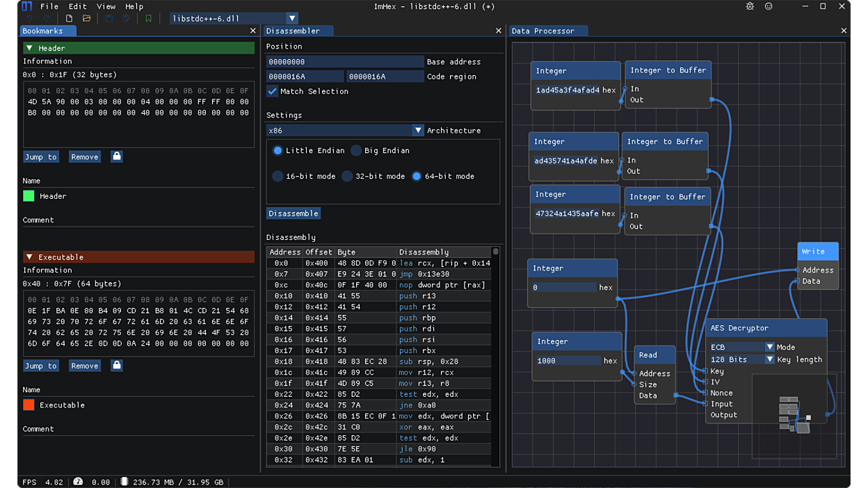
Task: Open the View menu
Action: (x=106, y=6)
